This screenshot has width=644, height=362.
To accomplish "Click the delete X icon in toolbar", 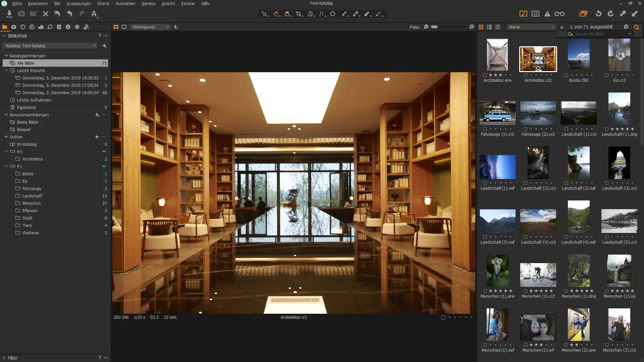I will coord(46,14).
